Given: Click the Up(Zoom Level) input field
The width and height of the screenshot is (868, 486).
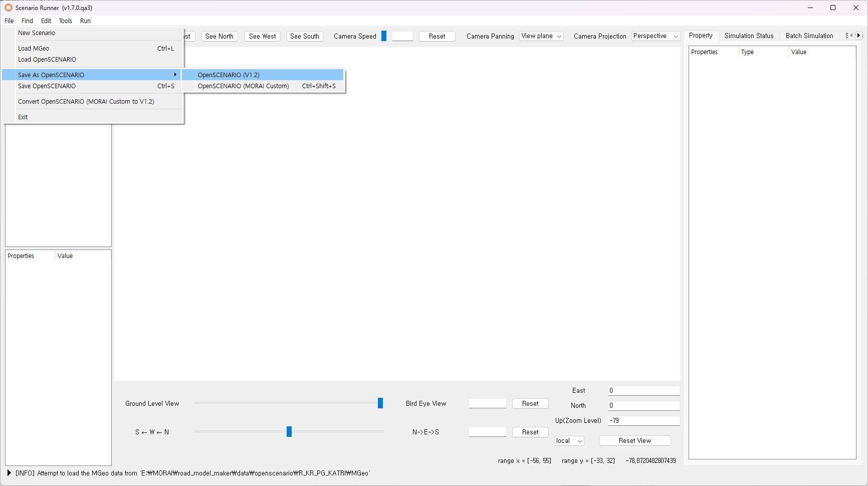Looking at the screenshot, I should point(643,421).
